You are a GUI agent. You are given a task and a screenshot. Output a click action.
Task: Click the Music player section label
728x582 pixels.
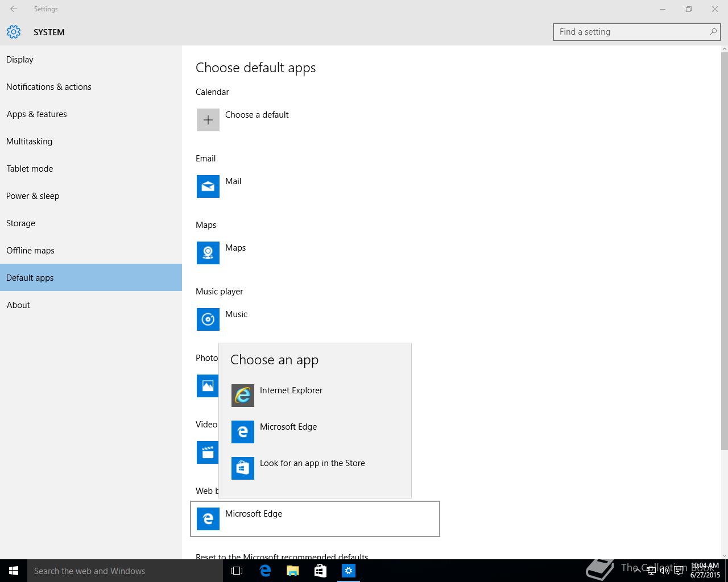click(219, 291)
